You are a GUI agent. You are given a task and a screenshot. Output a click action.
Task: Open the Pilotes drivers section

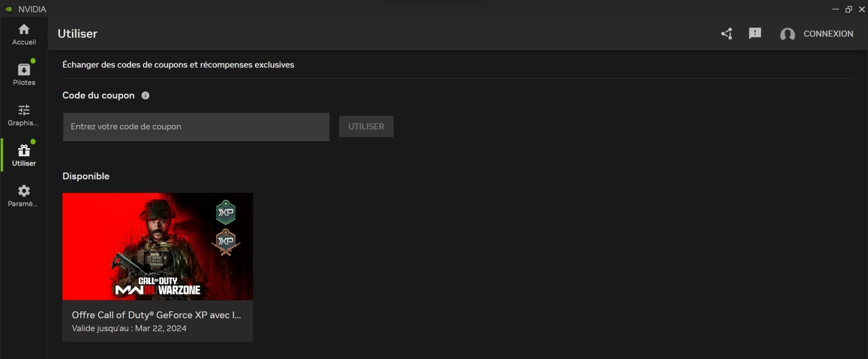click(24, 74)
